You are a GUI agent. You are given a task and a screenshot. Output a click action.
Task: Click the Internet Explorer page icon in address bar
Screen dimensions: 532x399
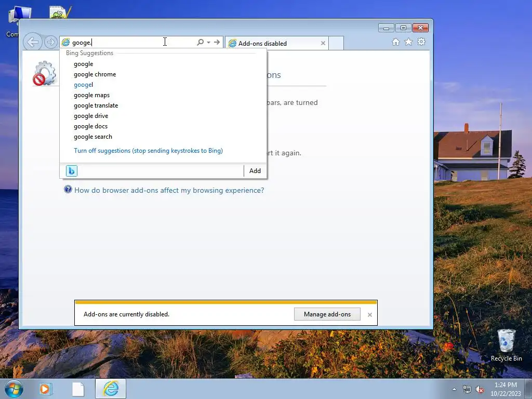(66, 43)
